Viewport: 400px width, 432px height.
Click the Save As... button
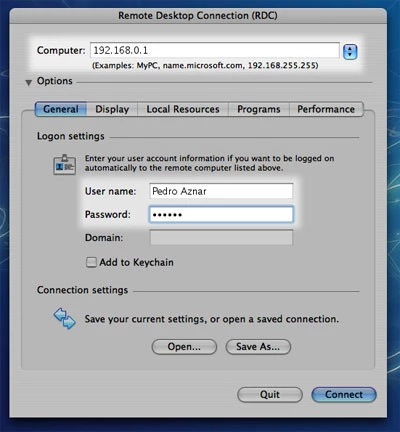(x=258, y=347)
